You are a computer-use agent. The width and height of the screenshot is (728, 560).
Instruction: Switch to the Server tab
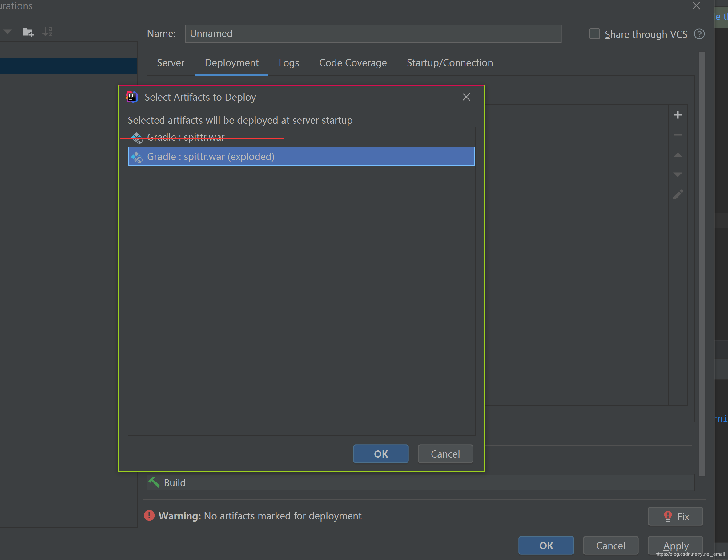(170, 63)
